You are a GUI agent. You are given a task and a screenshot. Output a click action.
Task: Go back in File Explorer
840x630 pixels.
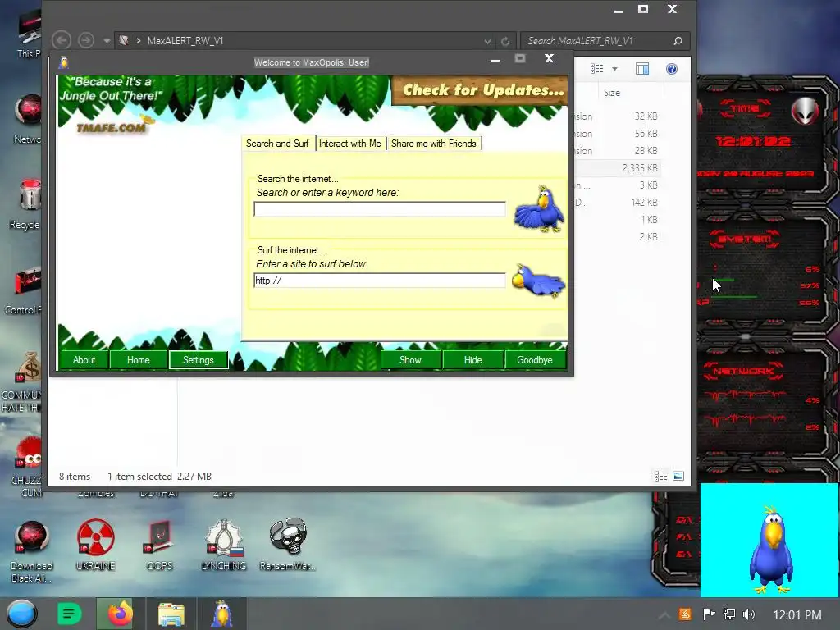(x=62, y=40)
